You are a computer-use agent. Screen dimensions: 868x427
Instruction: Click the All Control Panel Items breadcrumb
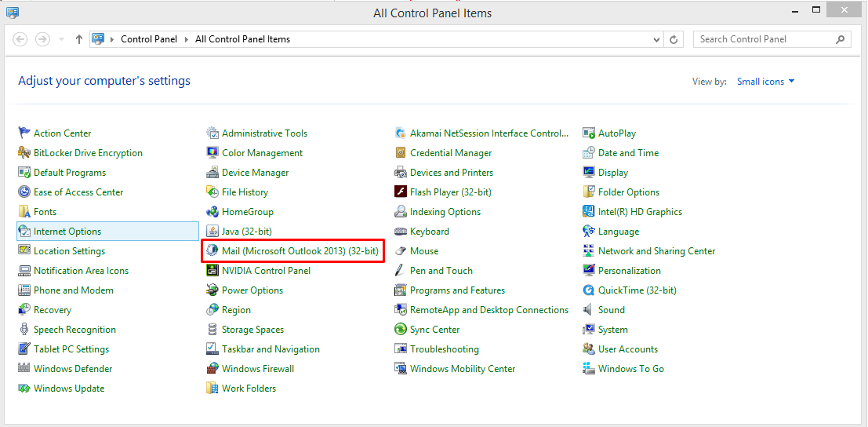[x=242, y=39]
